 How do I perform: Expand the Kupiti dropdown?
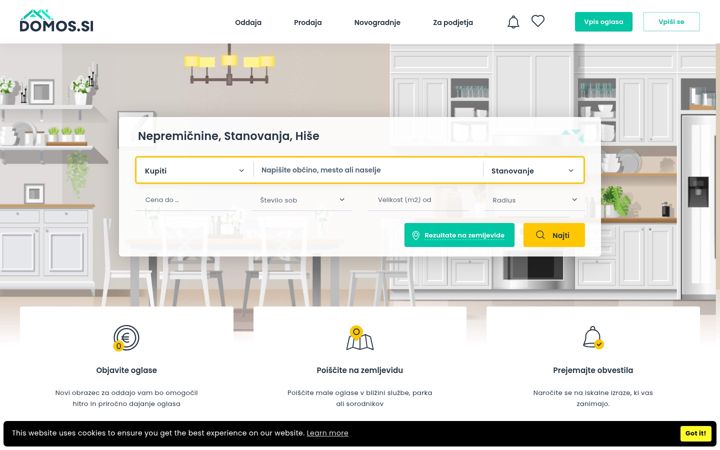coord(194,170)
